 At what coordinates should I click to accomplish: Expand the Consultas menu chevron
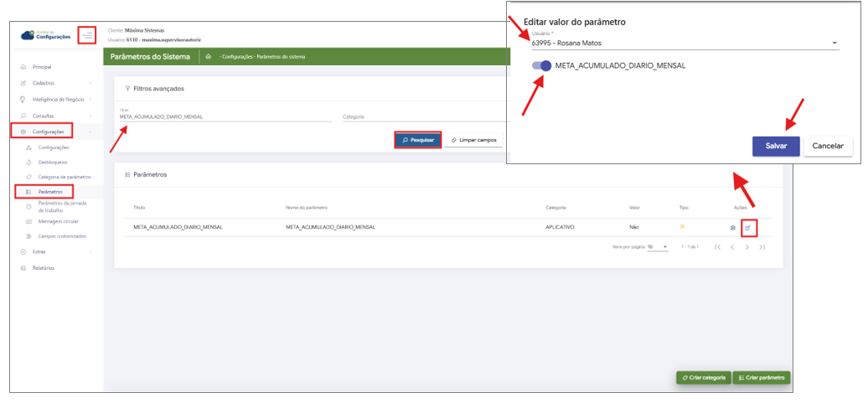click(x=90, y=116)
